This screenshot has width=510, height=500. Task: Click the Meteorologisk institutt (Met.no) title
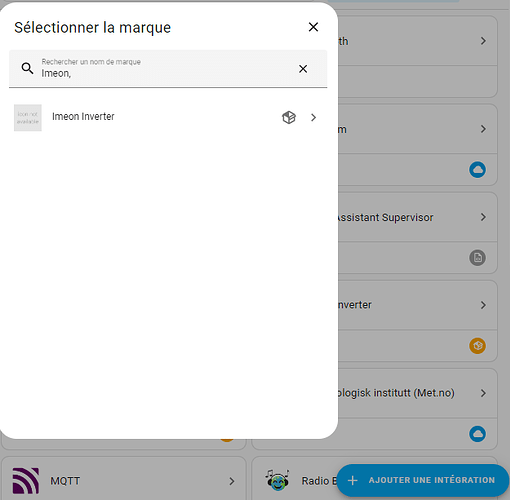tap(396, 393)
